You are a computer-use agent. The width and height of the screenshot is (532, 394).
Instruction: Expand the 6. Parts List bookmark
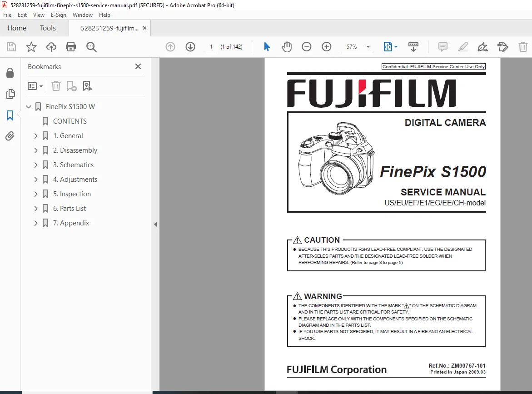tap(36, 209)
